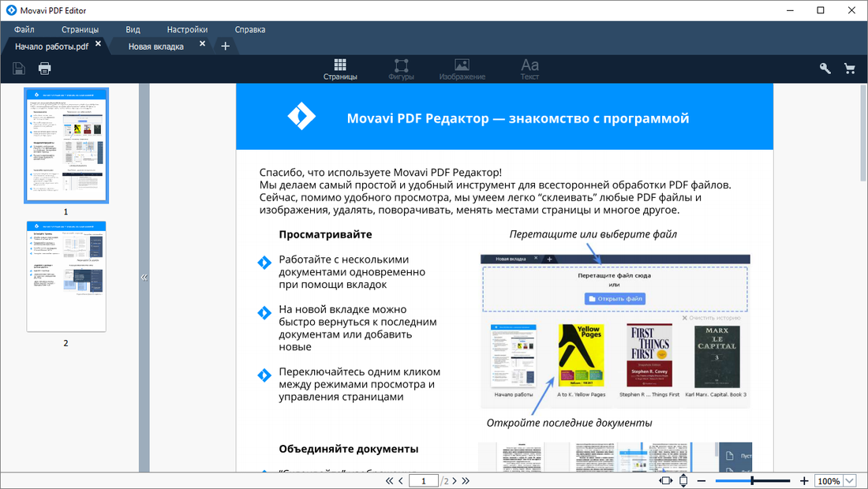The image size is (868, 489).
Task: Go to the last page
Action: [x=466, y=480]
